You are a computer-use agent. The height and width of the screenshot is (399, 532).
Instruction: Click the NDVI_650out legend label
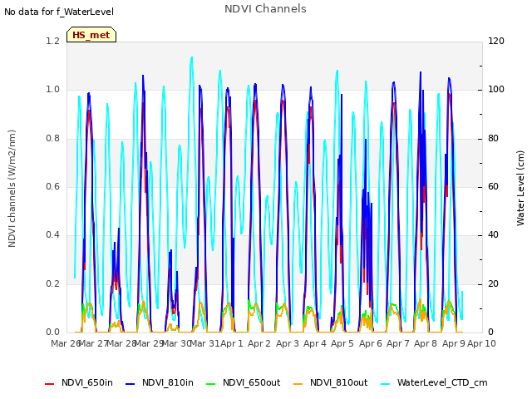tap(251, 382)
